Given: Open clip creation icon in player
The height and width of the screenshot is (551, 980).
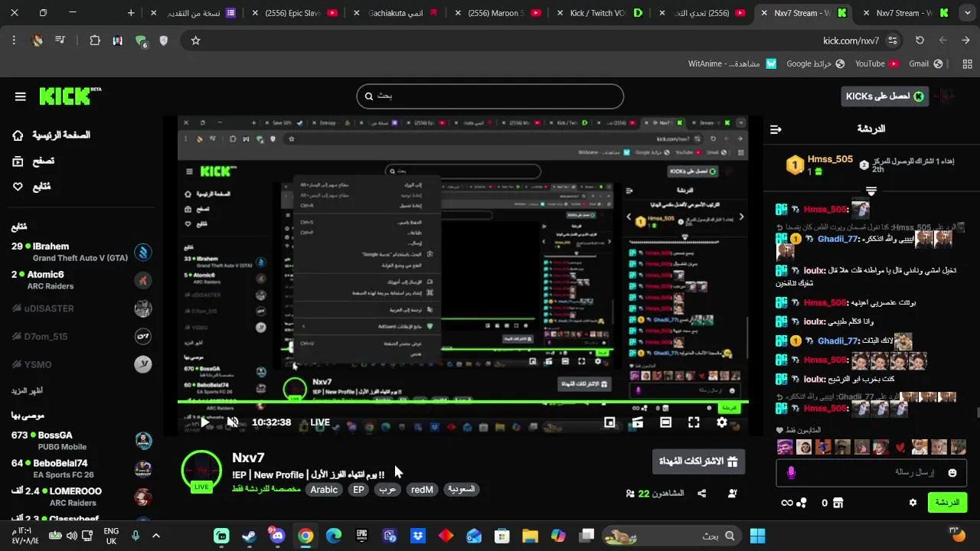Looking at the screenshot, I should click(638, 422).
